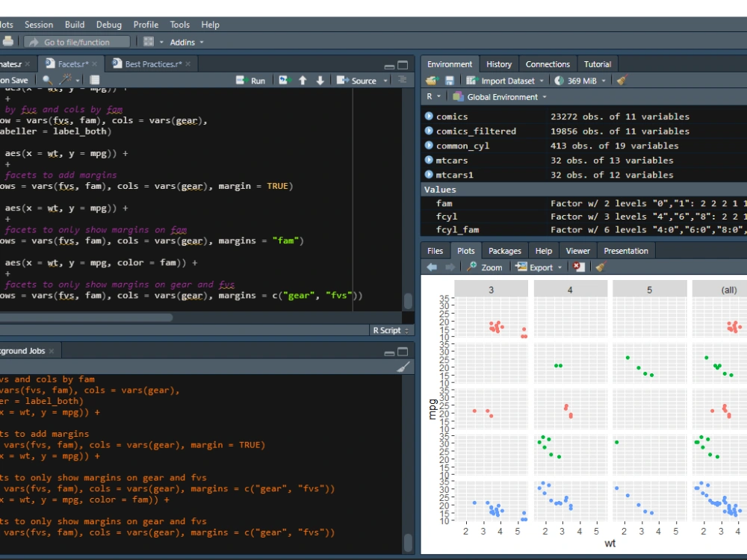
Task: Save the current workspace using the disk icon
Action: click(450, 80)
